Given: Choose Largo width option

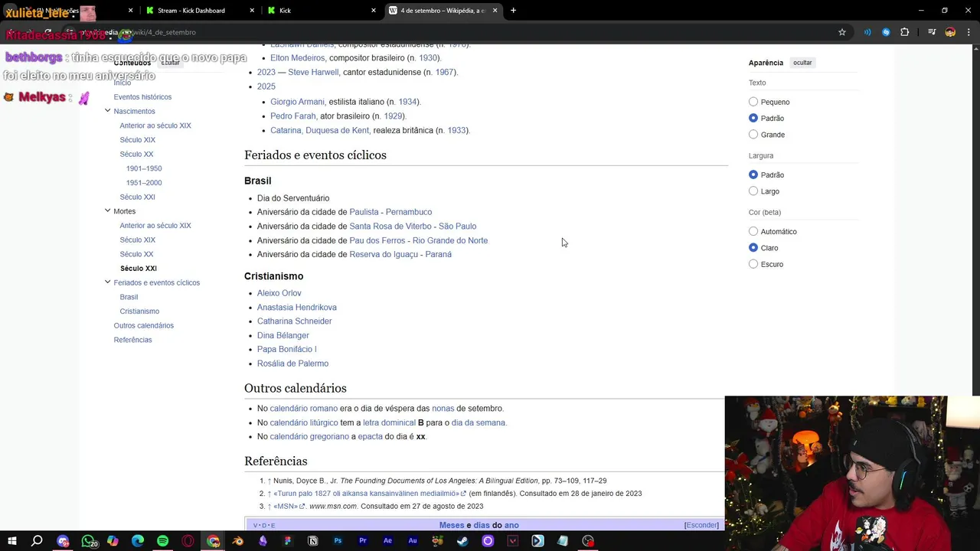Looking at the screenshot, I should 753,191.
